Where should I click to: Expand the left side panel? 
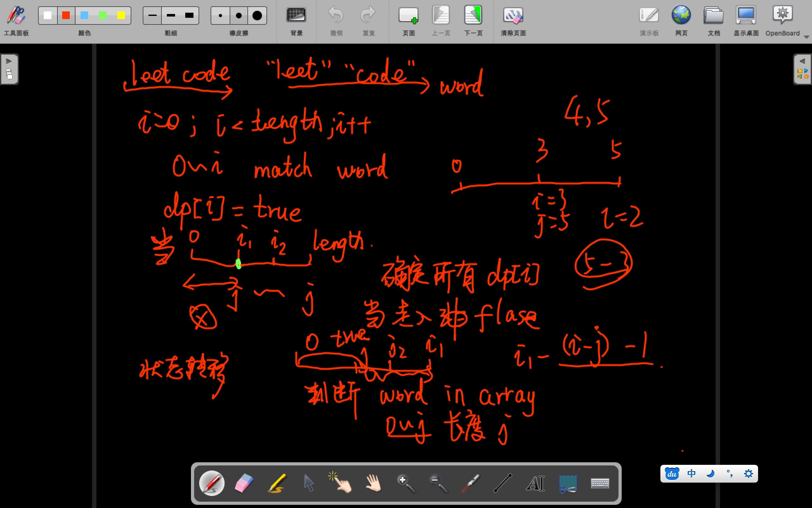(x=9, y=69)
